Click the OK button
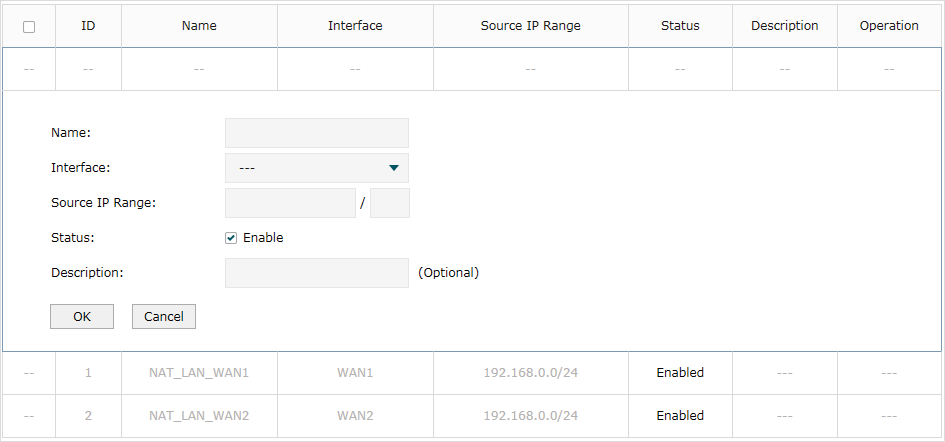 pyautogui.click(x=82, y=317)
